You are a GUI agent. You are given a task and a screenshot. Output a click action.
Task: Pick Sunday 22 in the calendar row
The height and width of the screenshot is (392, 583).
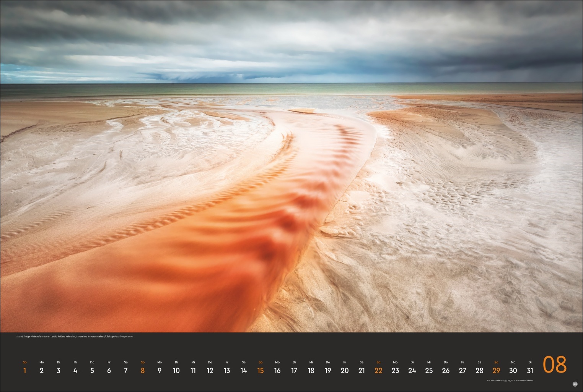378,370
